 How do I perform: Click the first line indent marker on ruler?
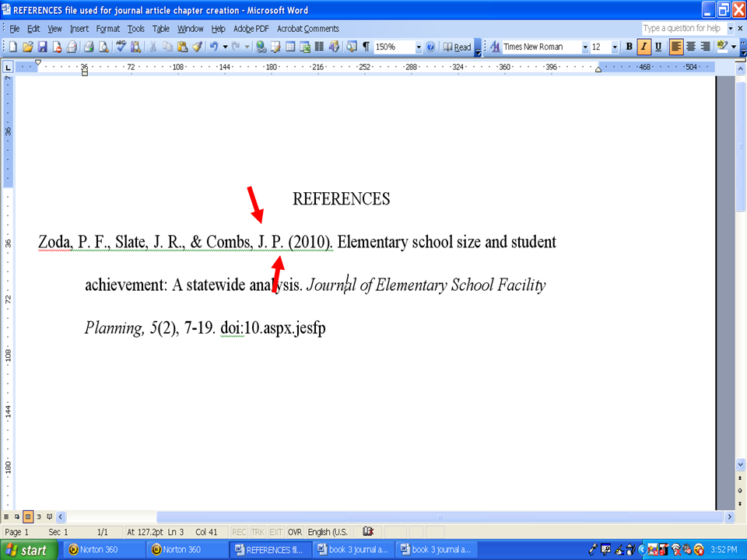pyautogui.click(x=38, y=62)
